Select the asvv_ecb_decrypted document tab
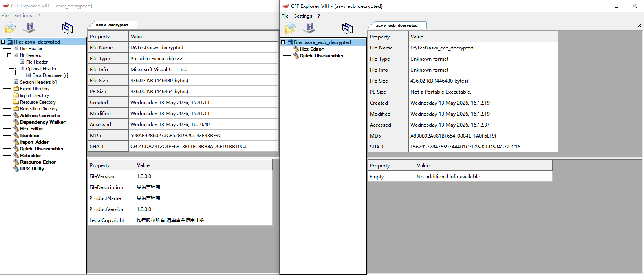The image size is (644, 275). (x=397, y=25)
